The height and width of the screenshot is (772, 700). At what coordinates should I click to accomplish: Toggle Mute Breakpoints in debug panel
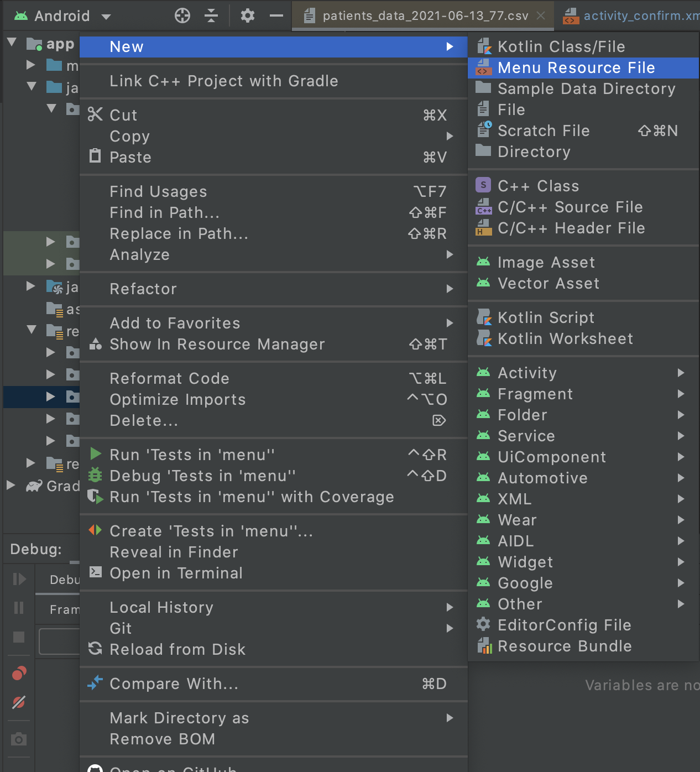pyautogui.click(x=19, y=702)
